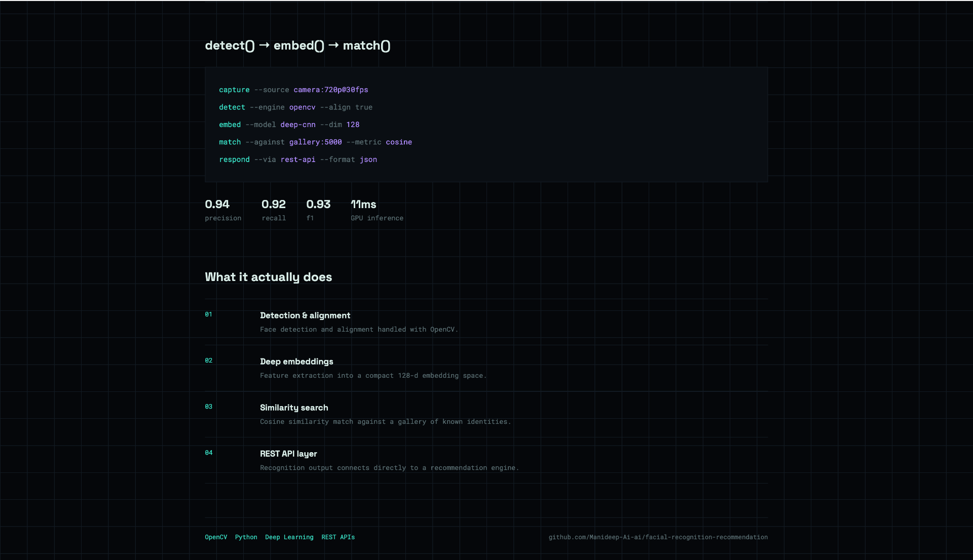
Task: Select the 'match --against gallery:5000' code line
Action: coord(315,142)
